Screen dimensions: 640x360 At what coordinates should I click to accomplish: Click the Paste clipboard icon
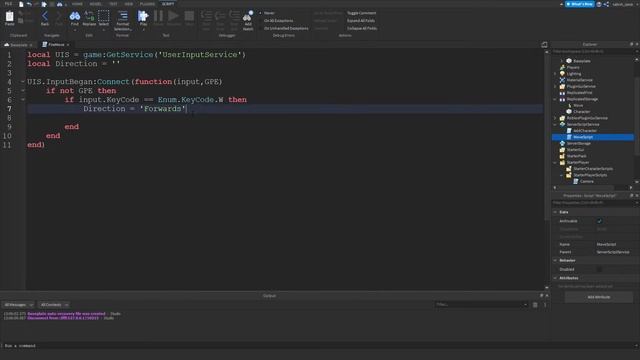(9, 17)
